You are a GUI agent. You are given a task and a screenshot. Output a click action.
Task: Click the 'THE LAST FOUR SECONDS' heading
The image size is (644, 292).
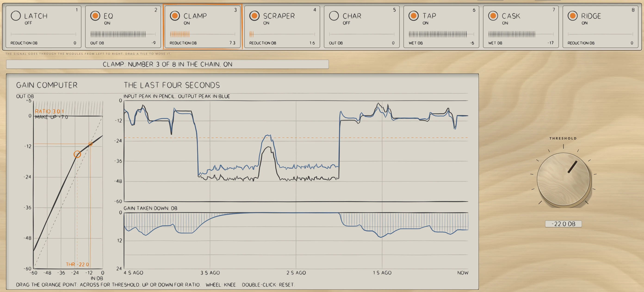(x=172, y=85)
